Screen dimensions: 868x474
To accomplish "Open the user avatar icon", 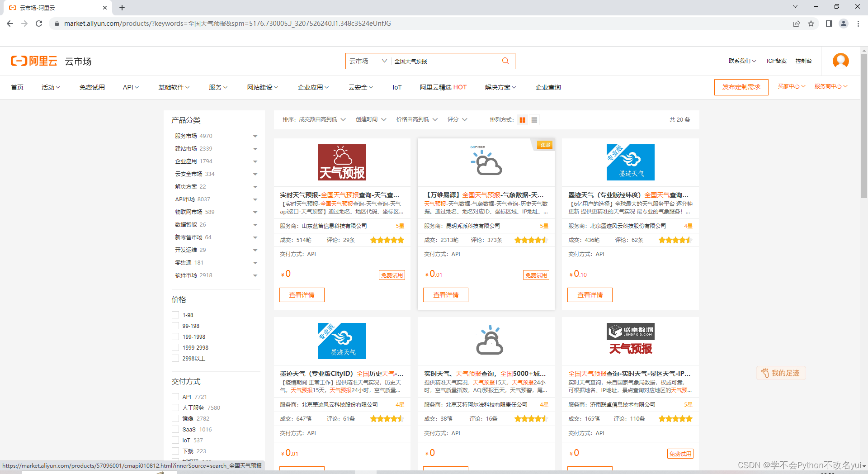I will [840, 61].
